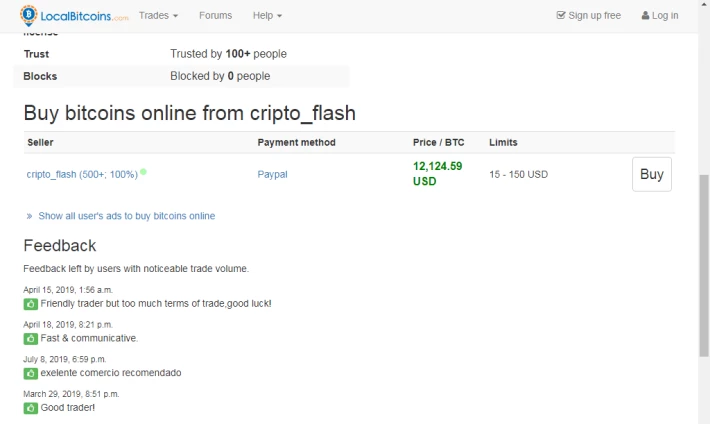Open the Trades dropdown menu
This screenshot has width=710, height=424.
tap(158, 15)
